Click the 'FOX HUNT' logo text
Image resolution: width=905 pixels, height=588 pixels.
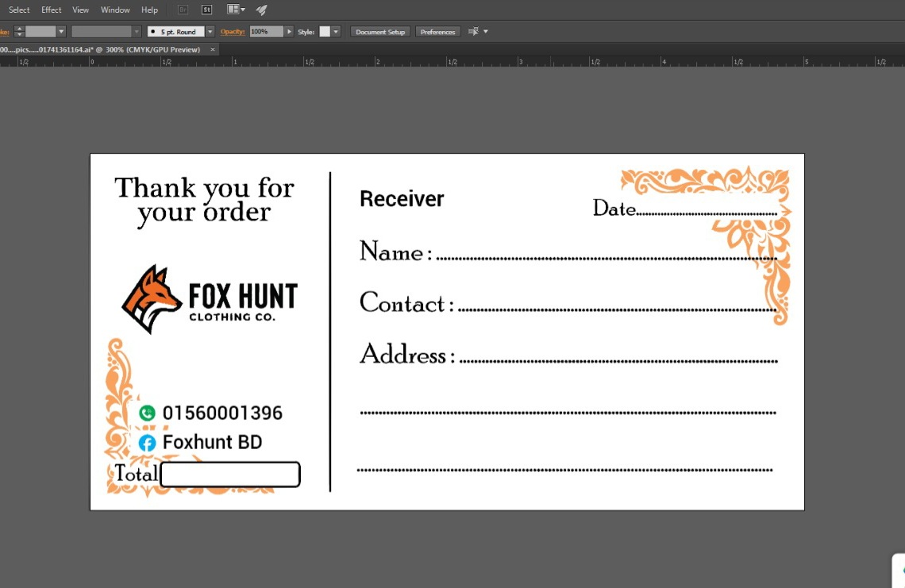(243, 296)
